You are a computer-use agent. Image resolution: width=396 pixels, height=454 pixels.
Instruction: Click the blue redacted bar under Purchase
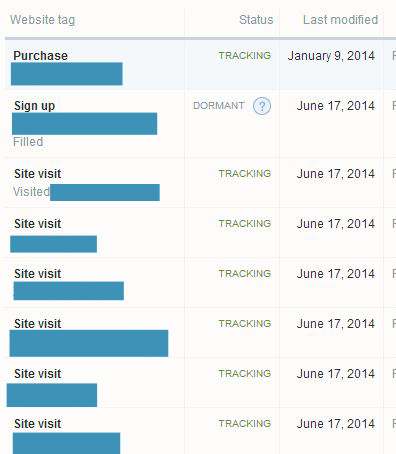[67, 74]
